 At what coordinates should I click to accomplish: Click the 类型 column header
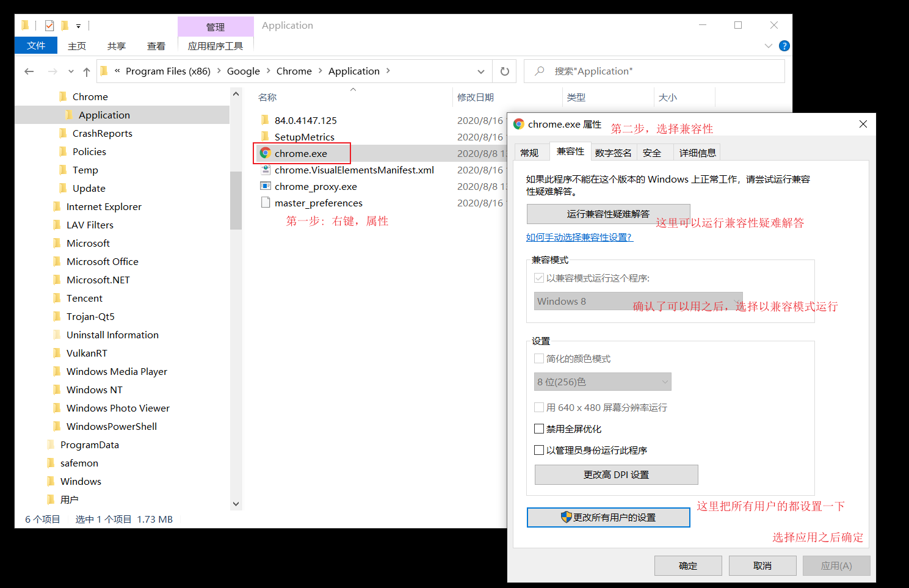pyautogui.click(x=576, y=97)
